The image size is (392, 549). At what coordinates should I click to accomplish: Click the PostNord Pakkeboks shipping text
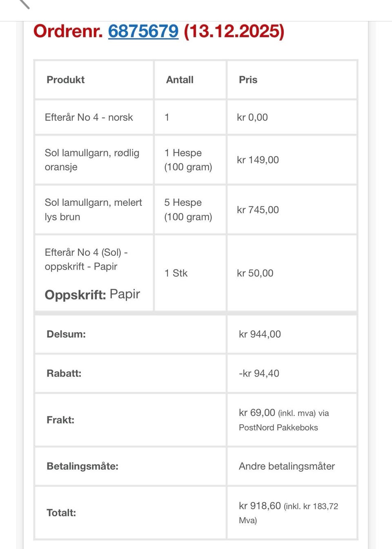click(x=278, y=428)
